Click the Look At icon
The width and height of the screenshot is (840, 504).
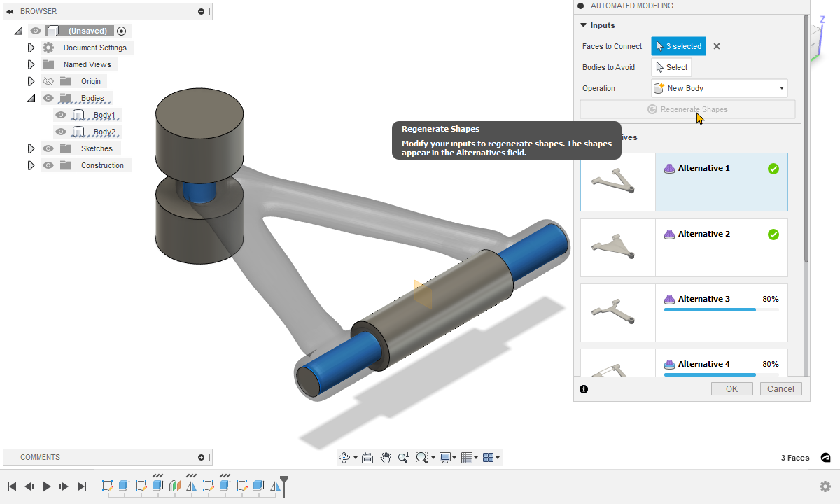tap(367, 458)
